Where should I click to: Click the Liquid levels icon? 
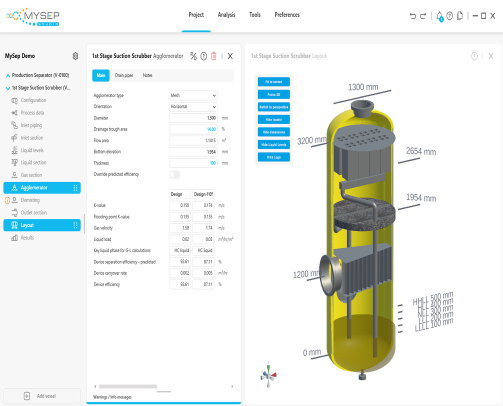14,150
